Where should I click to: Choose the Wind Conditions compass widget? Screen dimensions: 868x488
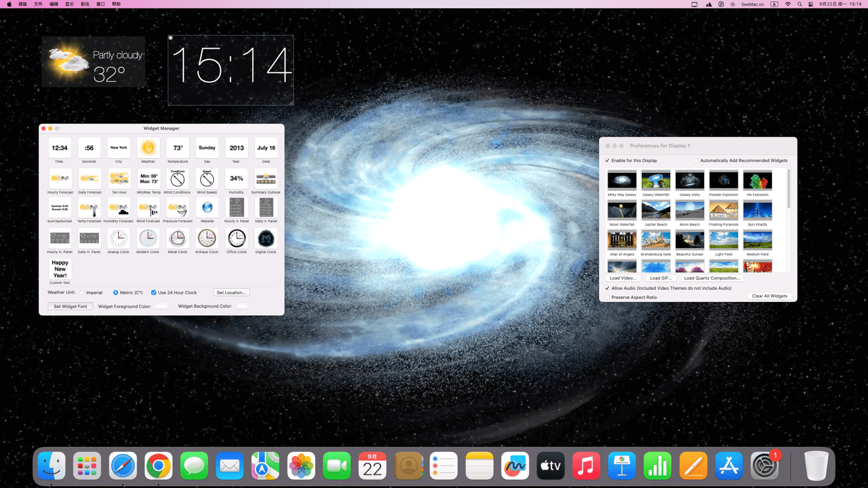click(177, 178)
